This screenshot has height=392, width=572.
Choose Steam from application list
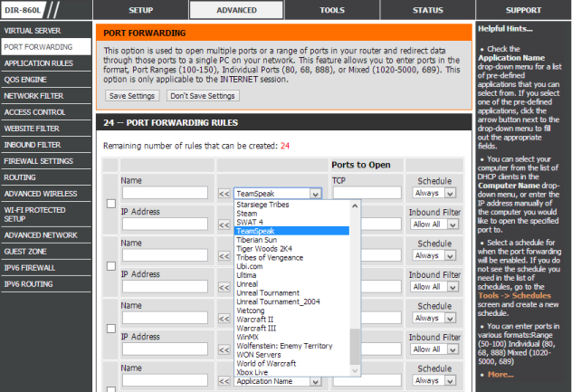point(291,213)
